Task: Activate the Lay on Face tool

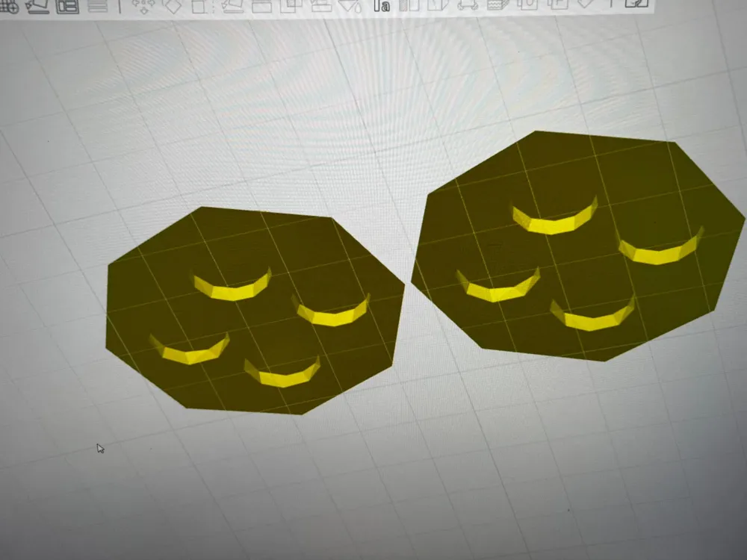Action: [x=232, y=6]
